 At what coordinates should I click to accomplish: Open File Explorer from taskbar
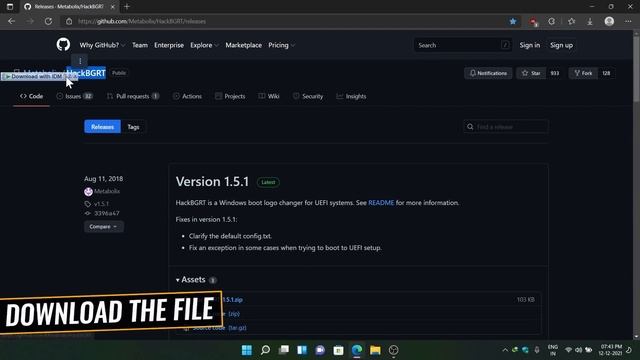pyautogui.click(x=375, y=350)
